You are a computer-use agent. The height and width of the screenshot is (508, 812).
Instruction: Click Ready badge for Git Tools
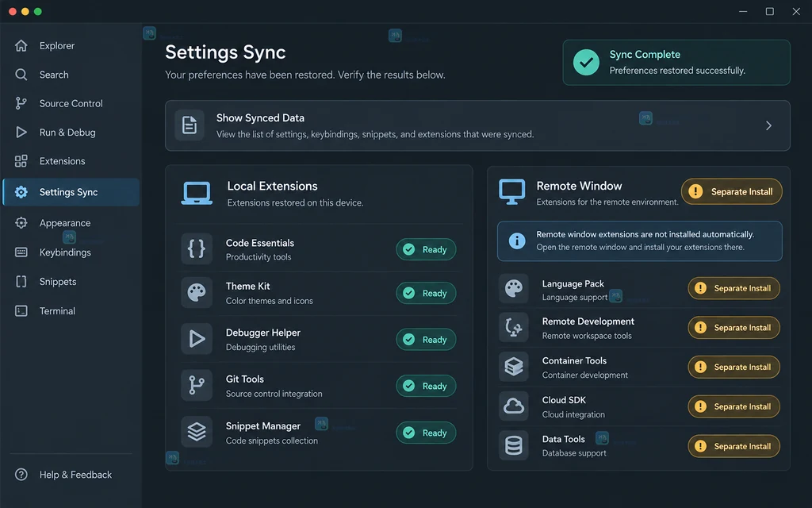[426, 386]
